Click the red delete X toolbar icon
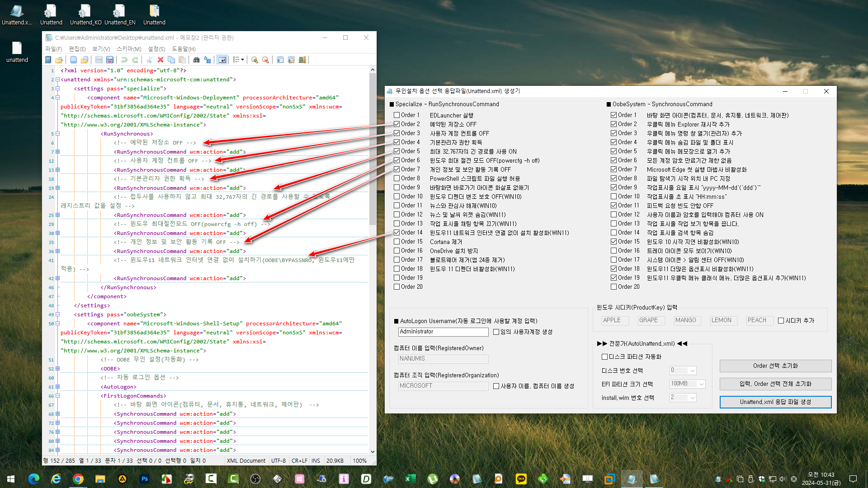The image size is (868, 488). [160, 60]
